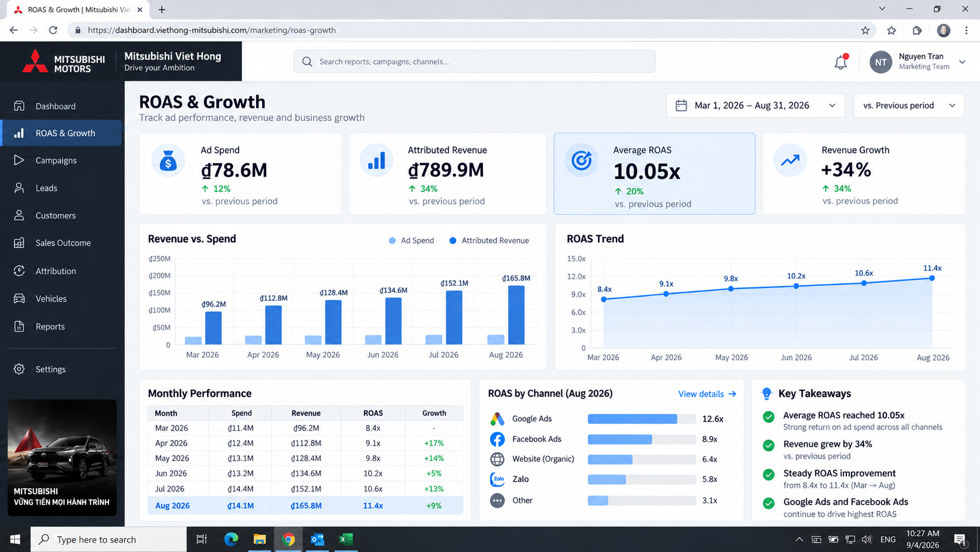Open Microsoft Edge from the taskbar
The width and height of the screenshot is (980, 552).
pos(231,539)
